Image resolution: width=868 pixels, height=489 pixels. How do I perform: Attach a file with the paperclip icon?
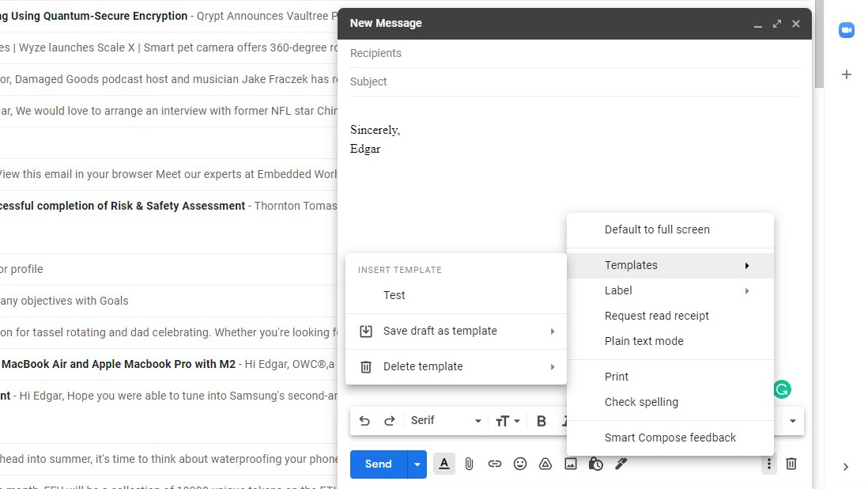point(469,464)
